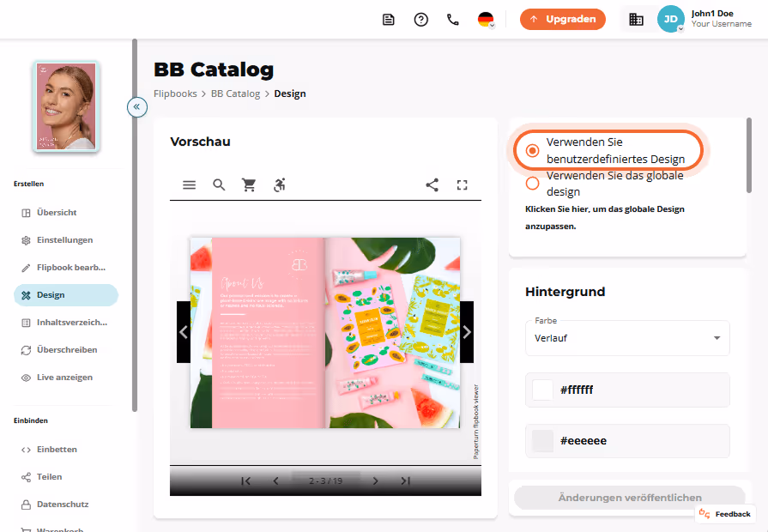Click the orange Upgraden button

[562, 19]
